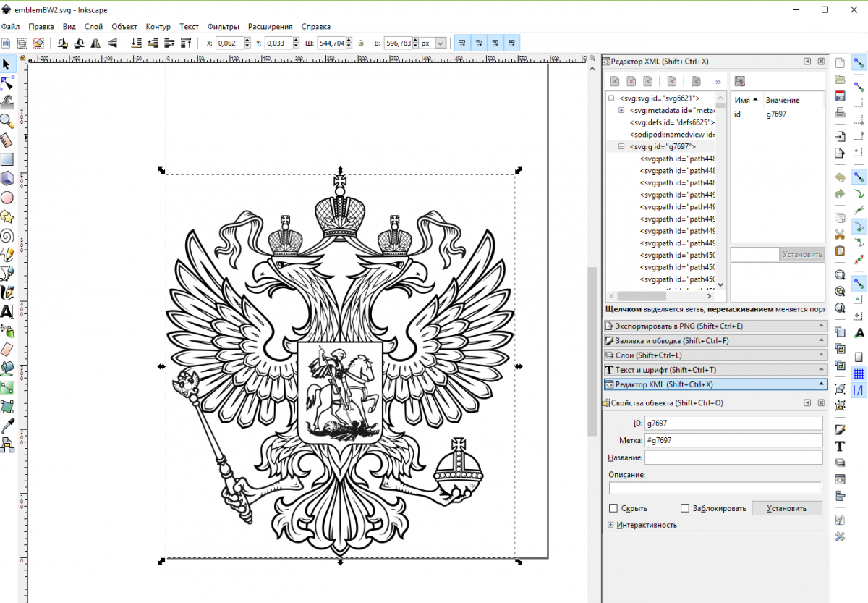Tick the Заблокировать checkbox
868x603 pixels.
tap(685, 508)
